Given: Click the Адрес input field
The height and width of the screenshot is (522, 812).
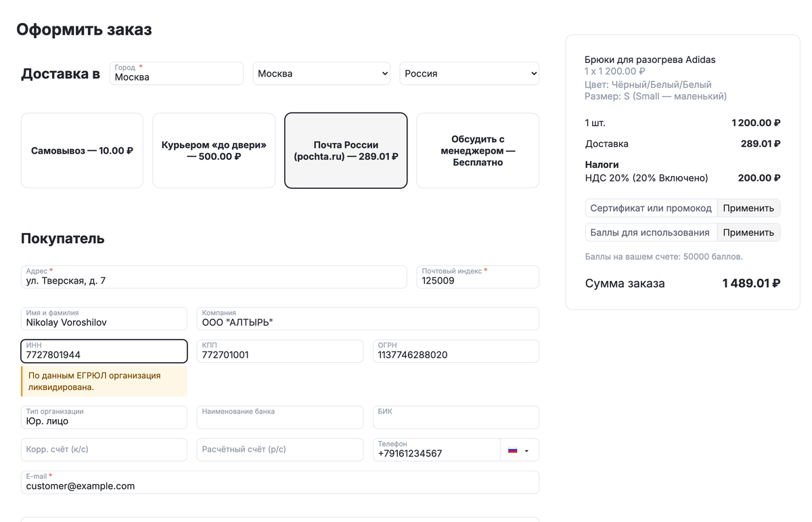Looking at the screenshot, I should 214,277.
